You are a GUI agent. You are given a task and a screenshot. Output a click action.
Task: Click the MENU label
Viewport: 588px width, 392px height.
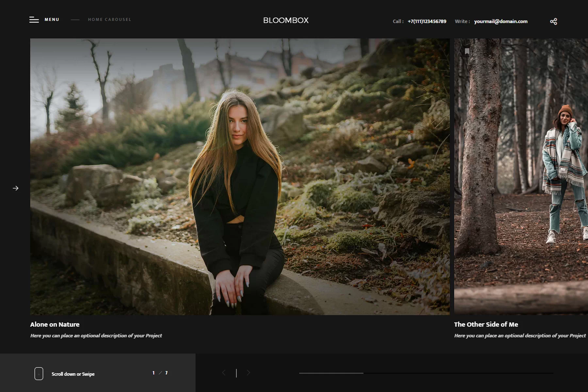pyautogui.click(x=52, y=20)
